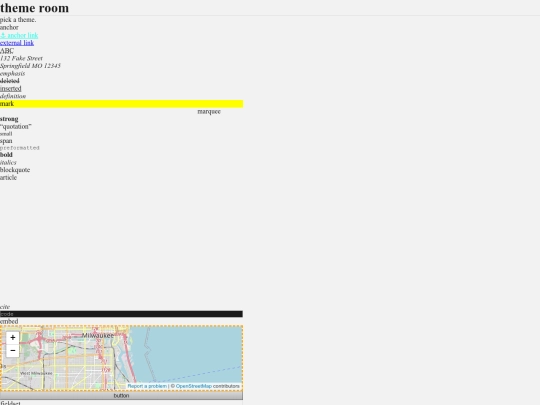
Task: Click the 'span' text line
Action: point(6,141)
